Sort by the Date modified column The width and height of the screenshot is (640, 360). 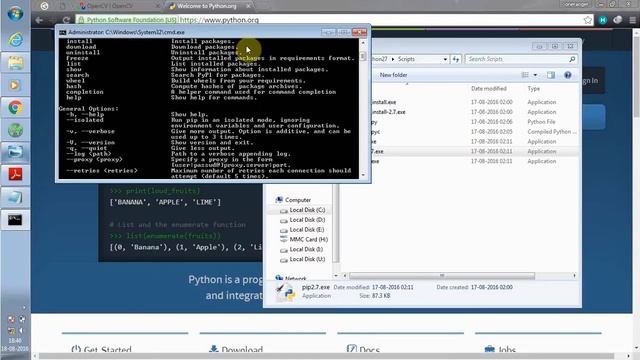[489, 89]
